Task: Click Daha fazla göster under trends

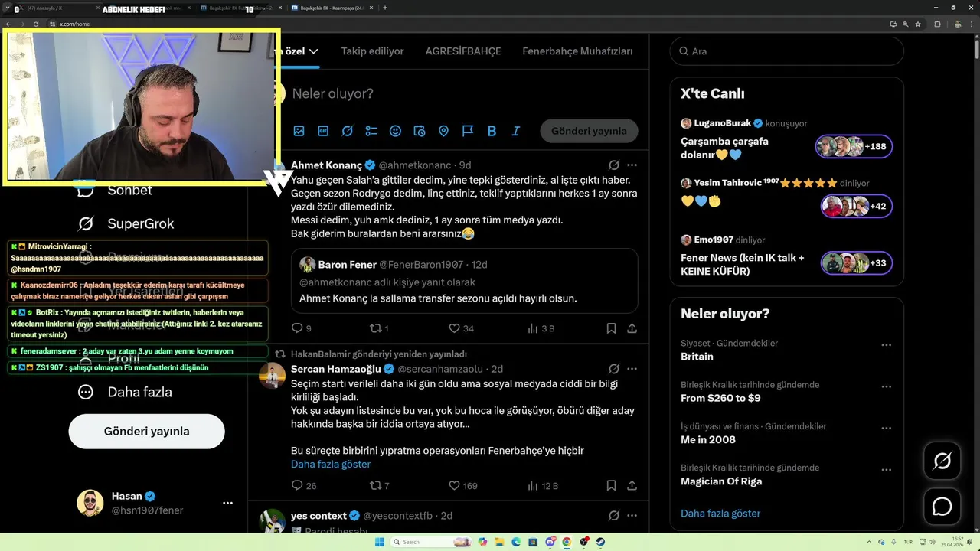Action: [720, 514]
